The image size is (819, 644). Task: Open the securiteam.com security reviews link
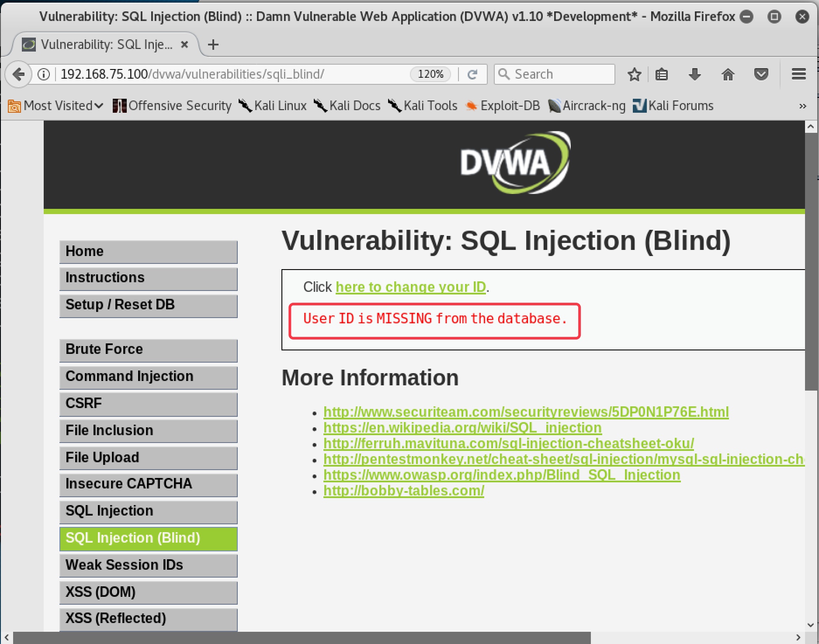click(x=526, y=412)
